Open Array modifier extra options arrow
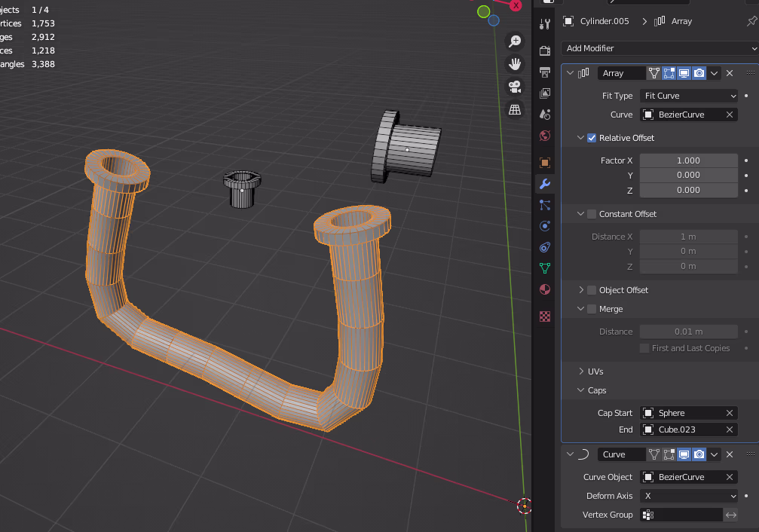This screenshot has height=532, width=759. (x=714, y=73)
